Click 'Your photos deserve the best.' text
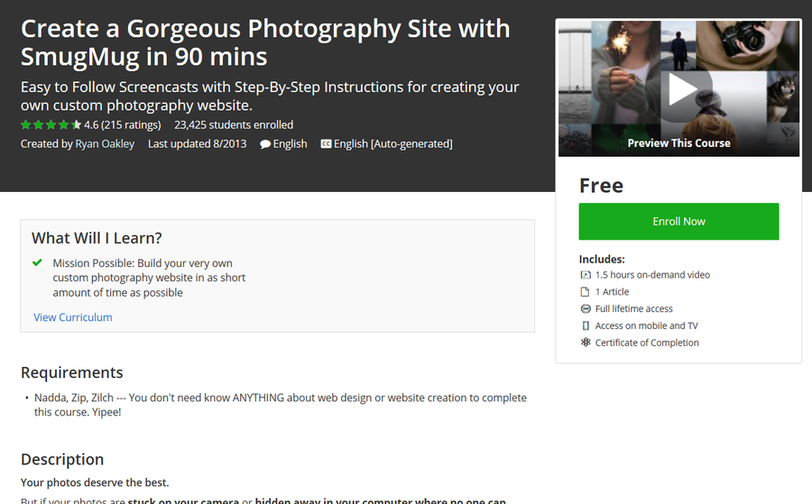The image size is (812, 504). pos(95,482)
